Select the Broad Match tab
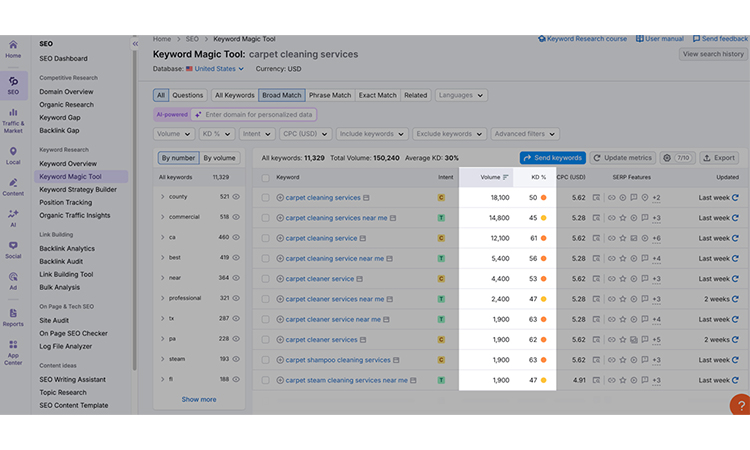The width and height of the screenshot is (750, 450). pyautogui.click(x=282, y=95)
